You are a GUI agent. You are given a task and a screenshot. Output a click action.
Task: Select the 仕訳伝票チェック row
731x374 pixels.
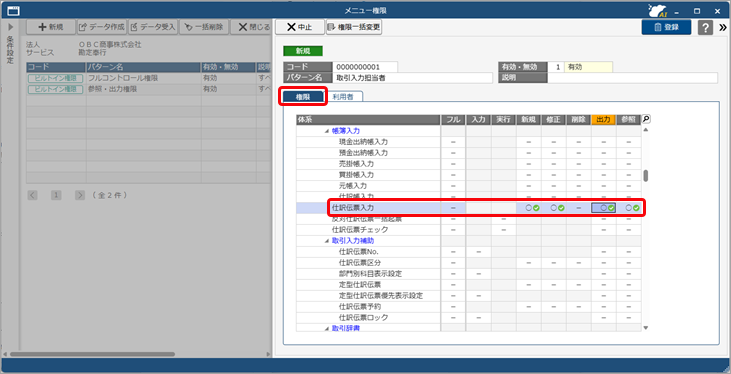469,230
